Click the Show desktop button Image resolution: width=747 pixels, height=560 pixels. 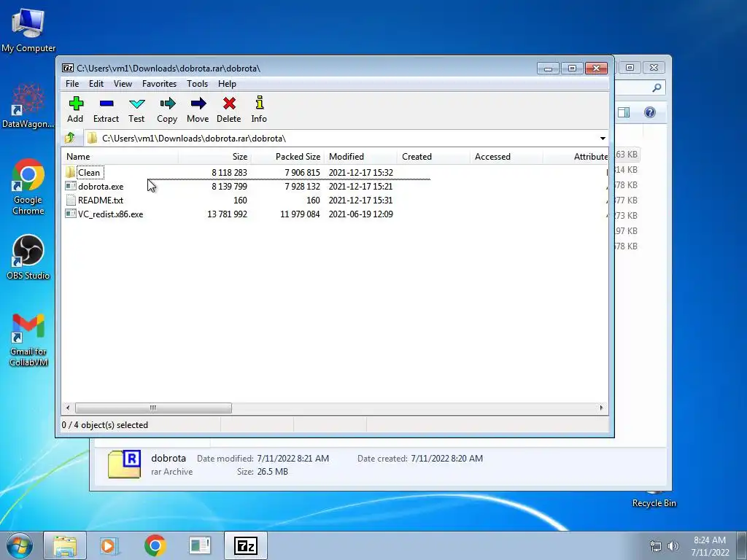[x=742, y=545]
